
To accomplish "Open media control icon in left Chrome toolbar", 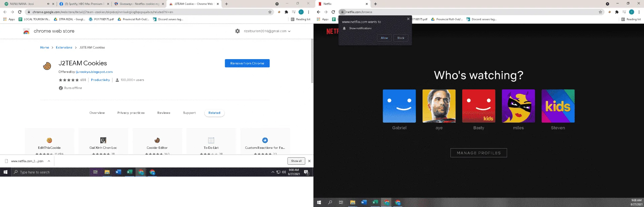I will coord(293,12).
